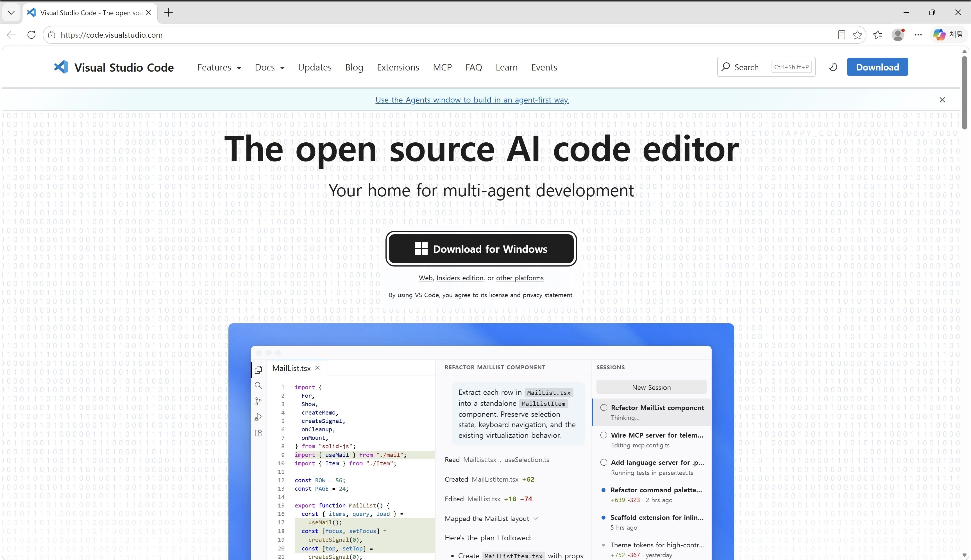Open the other platforms link
This screenshot has height=560, width=971.
[x=520, y=278]
